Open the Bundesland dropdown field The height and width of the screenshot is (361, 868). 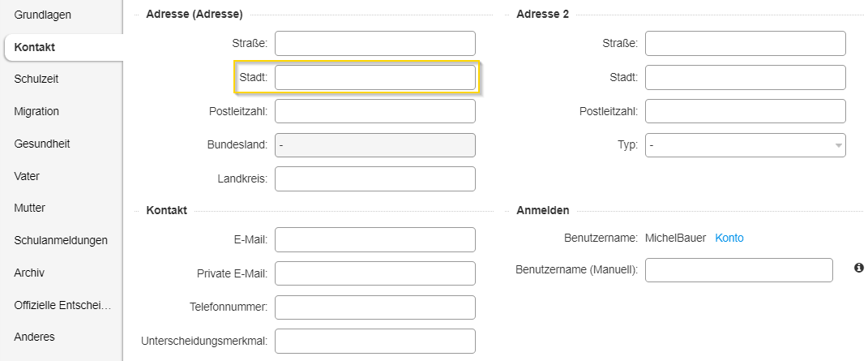pos(374,145)
